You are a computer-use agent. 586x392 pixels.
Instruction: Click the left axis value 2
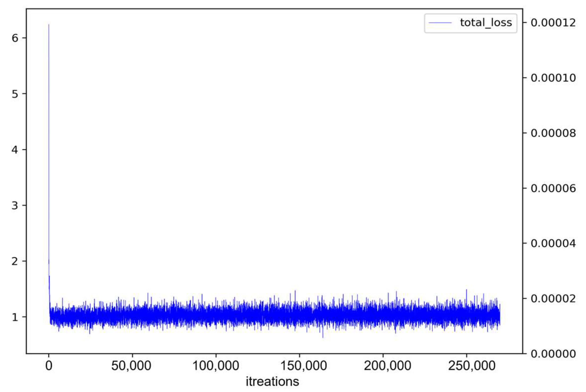[x=15, y=261]
